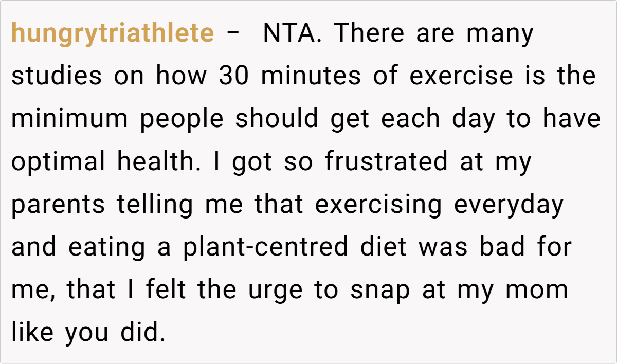Click the word 'diet' in the comment

tap(383, 247)
